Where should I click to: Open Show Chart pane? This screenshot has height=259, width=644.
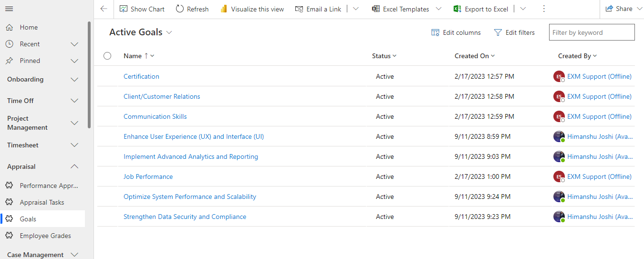tap(142, 9)
